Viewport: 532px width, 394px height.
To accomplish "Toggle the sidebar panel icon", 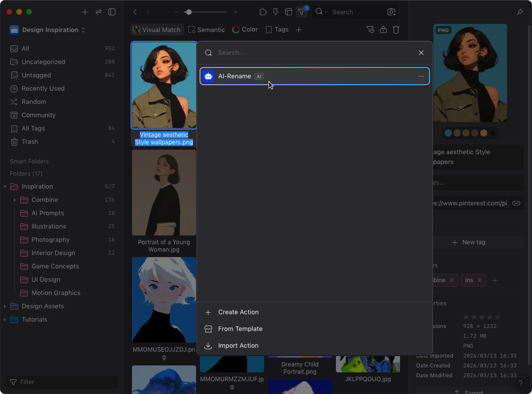I will pyautogui.click(x=112, y=12).
